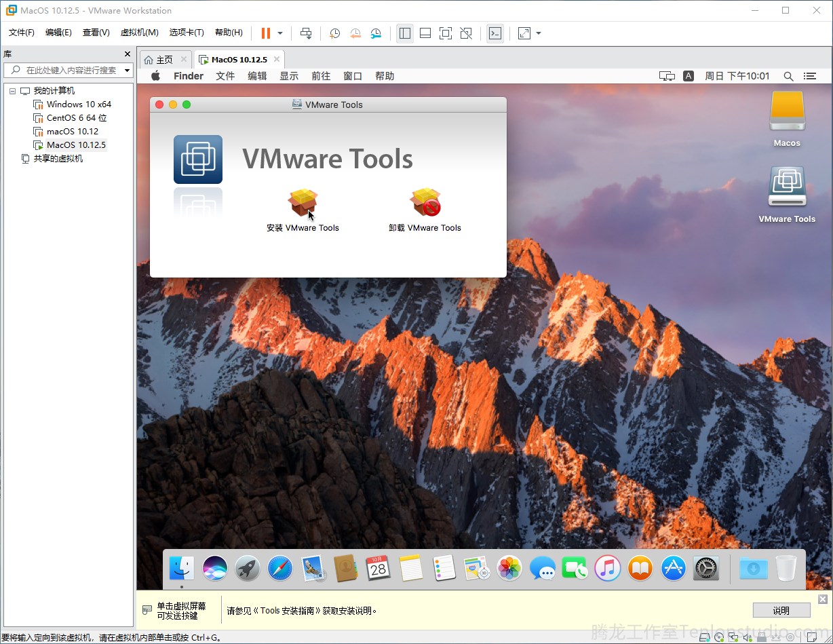Viewport: 833px width, 644px height.
Task: Open the 选项卡(T) menu
Action: click(x=187, y=33)
